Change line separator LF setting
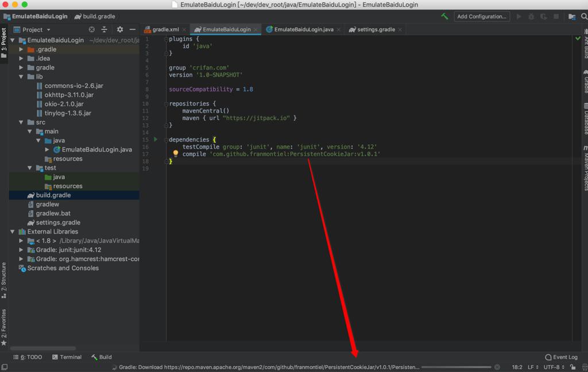588x372 pixels. tap(533, 367)
